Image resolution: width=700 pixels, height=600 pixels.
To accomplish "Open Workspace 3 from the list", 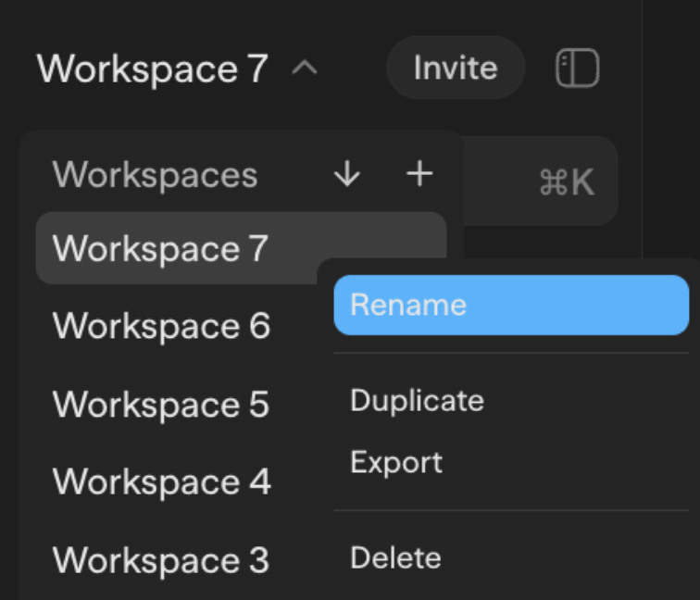I will [x=161, y=560].
